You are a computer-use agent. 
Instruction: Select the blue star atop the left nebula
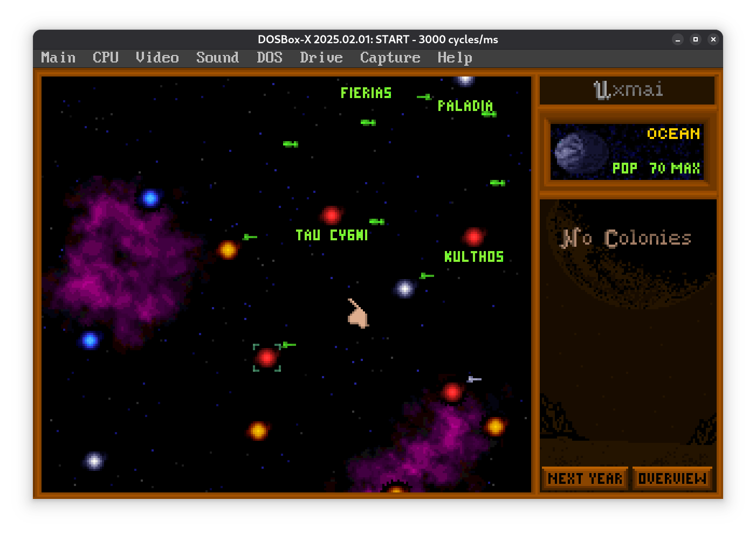click(x=150, y=198)
